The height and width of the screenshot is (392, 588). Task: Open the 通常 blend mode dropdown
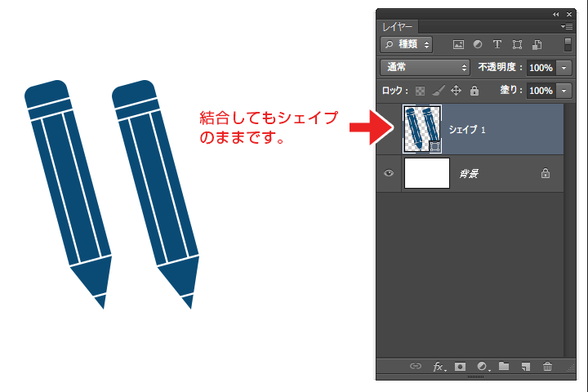tap(425, 67)
